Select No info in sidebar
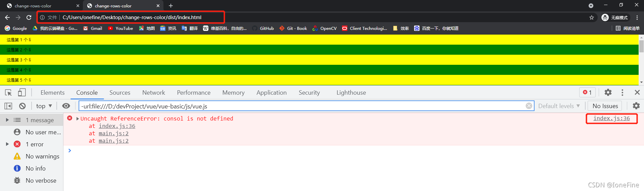 pos(32,169)
